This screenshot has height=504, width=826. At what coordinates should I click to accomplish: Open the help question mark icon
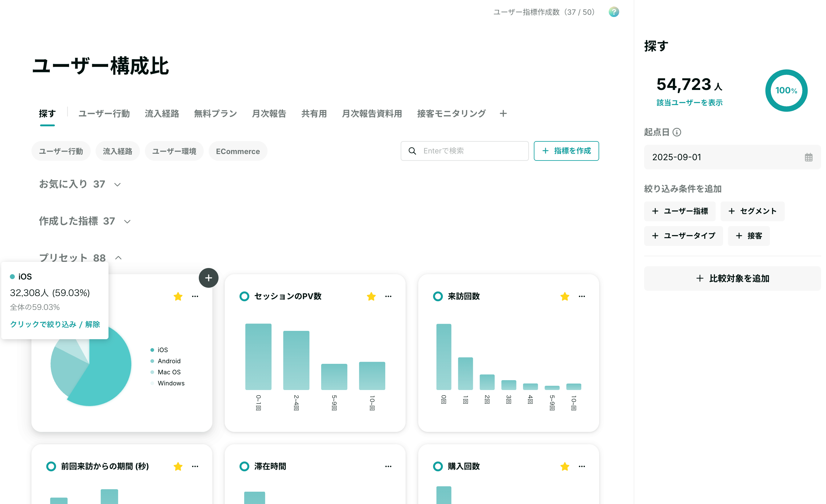tap(613, 12)
